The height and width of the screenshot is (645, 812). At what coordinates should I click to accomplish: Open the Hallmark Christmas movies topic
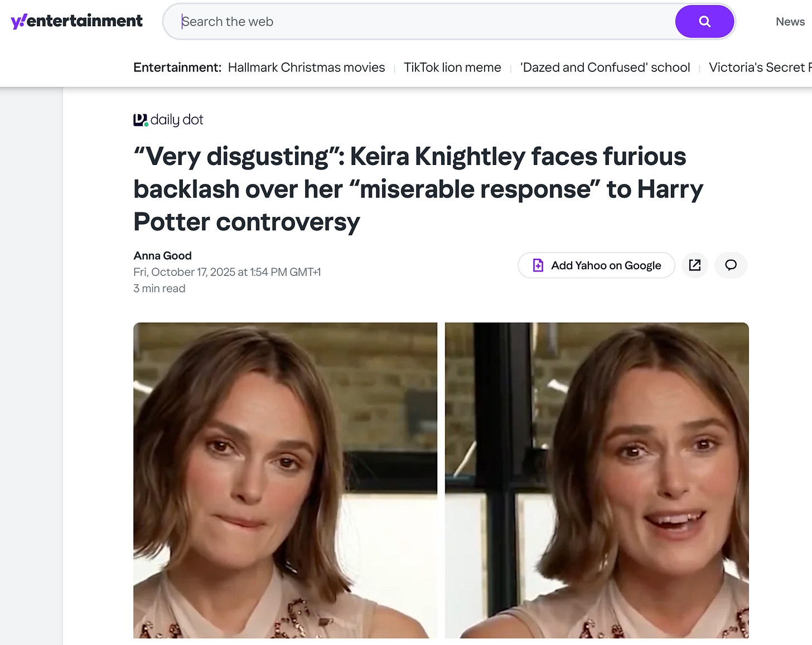(x=306, y=67)
